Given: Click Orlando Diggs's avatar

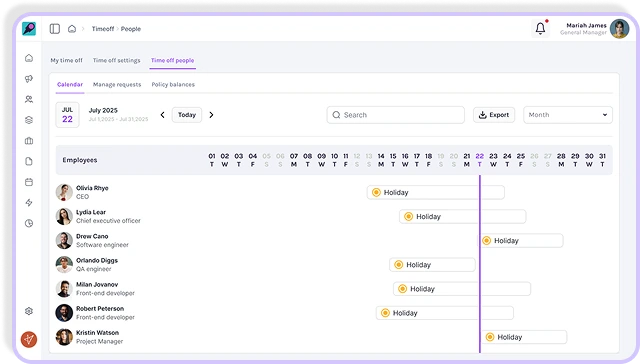Looking at the screenshot, I should coord(64,264).
